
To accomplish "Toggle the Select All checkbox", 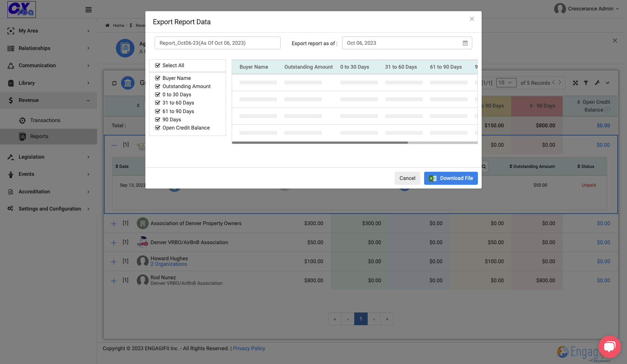I will 158,65.
